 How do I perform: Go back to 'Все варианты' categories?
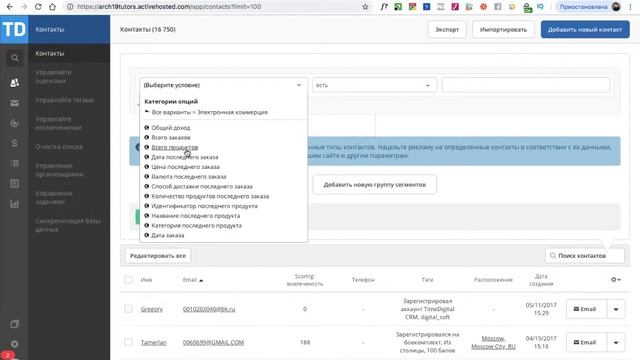tap(207, 112)
